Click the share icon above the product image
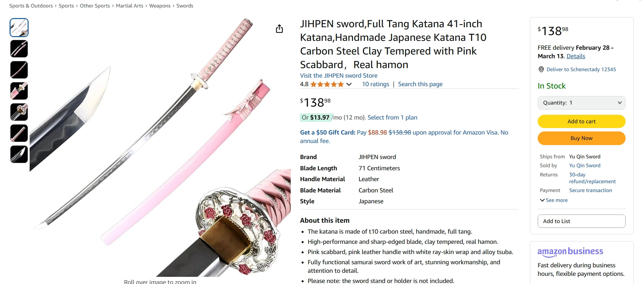The image size is (644, 284). pos(279,29)
